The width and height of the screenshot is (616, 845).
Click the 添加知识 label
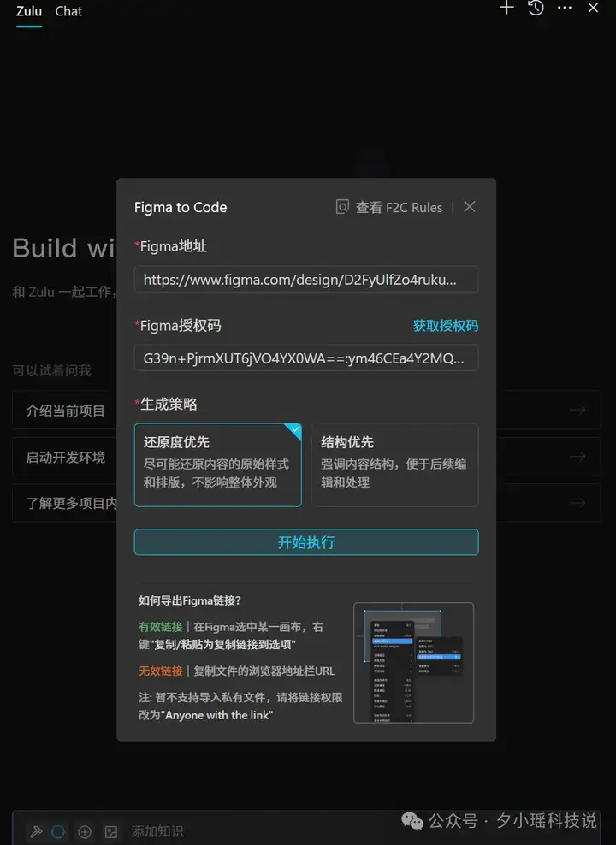(157, 831)
